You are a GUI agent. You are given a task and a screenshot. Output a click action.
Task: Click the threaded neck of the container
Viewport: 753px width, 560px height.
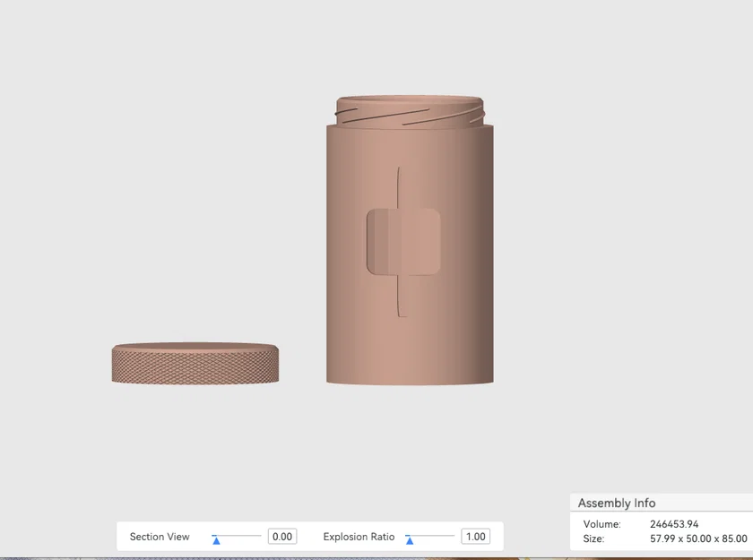tap(410, 111)
